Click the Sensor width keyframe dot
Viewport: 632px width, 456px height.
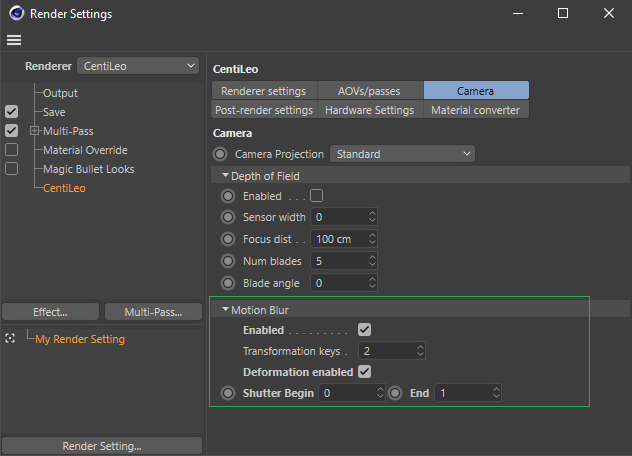(228, 217)
